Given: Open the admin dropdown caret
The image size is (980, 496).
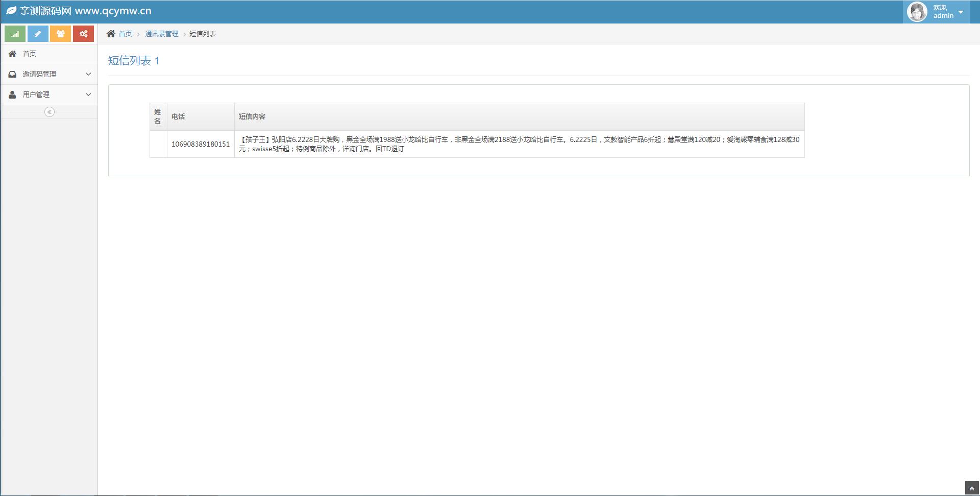Looking at the screenshot, I should (961, 12).
